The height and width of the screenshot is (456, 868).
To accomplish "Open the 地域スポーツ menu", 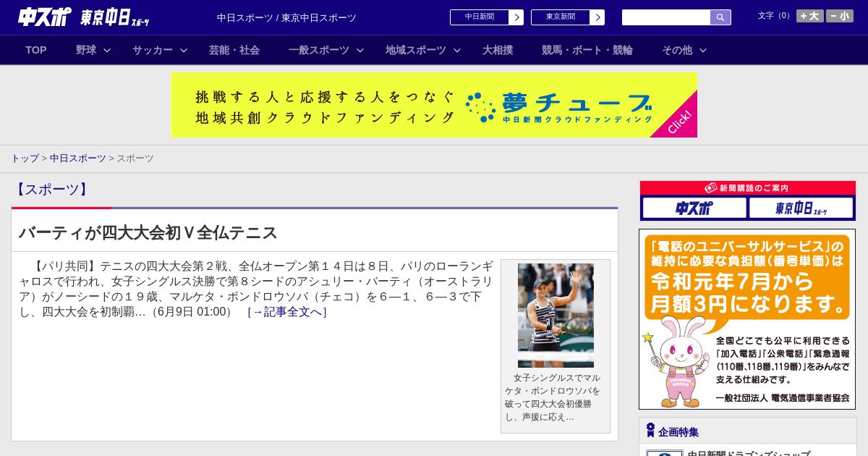I will click(x=416, y=50).
